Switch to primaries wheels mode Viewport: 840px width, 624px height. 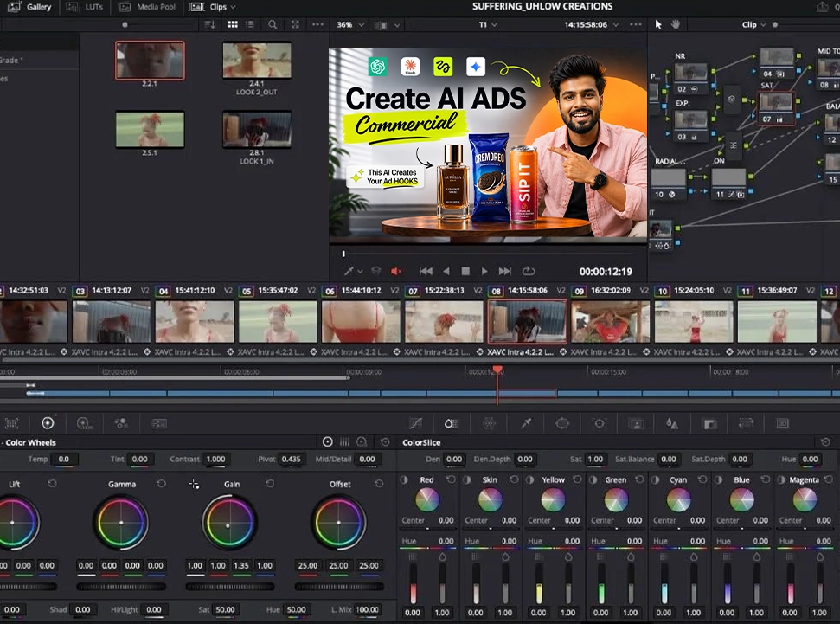pos(327,441)
